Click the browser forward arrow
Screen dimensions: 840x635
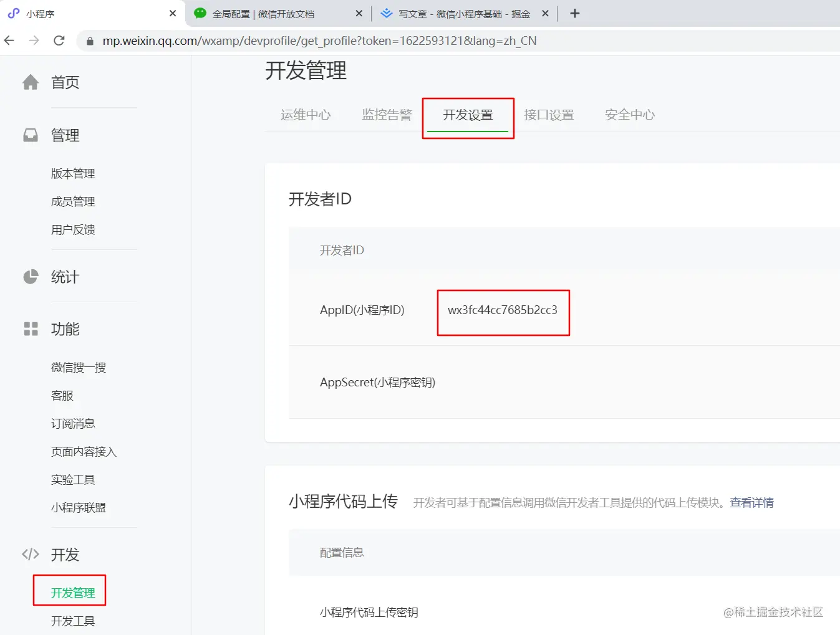point(34,41)
